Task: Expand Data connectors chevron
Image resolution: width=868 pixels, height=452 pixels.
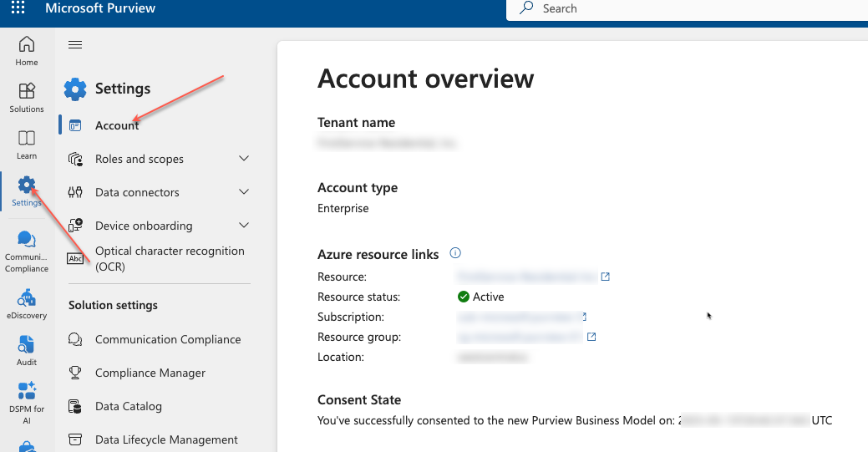Action: [x=244, y=191]
